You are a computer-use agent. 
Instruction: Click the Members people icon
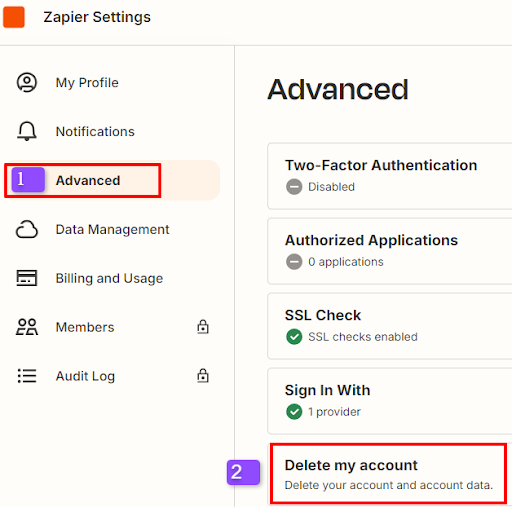27,327
